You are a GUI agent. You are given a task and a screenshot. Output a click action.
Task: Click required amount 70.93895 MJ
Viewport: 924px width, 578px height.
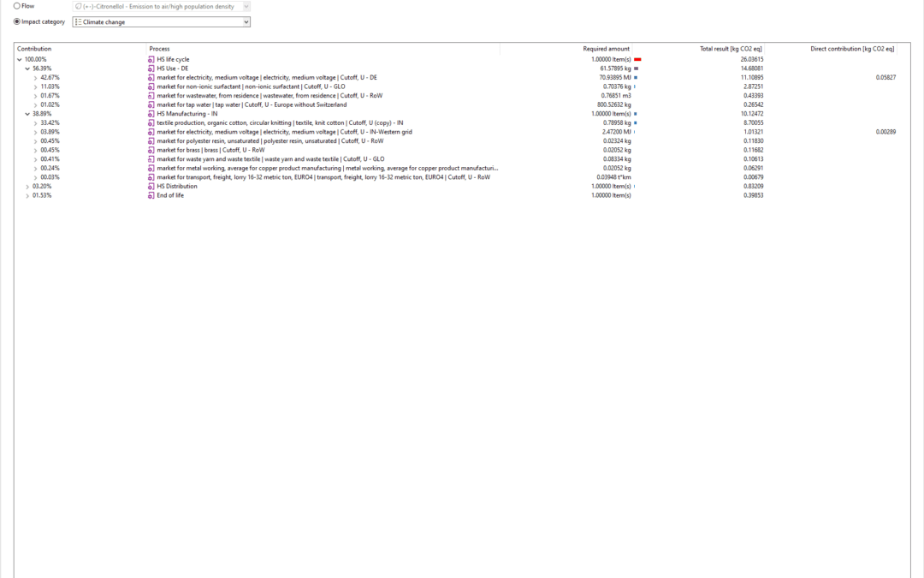click(x=615, y=77)
